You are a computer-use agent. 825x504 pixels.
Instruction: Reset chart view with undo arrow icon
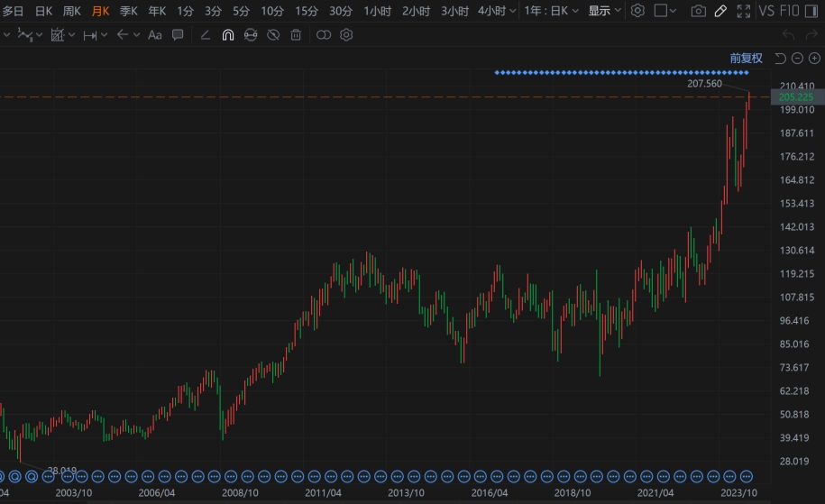(781, 59)
